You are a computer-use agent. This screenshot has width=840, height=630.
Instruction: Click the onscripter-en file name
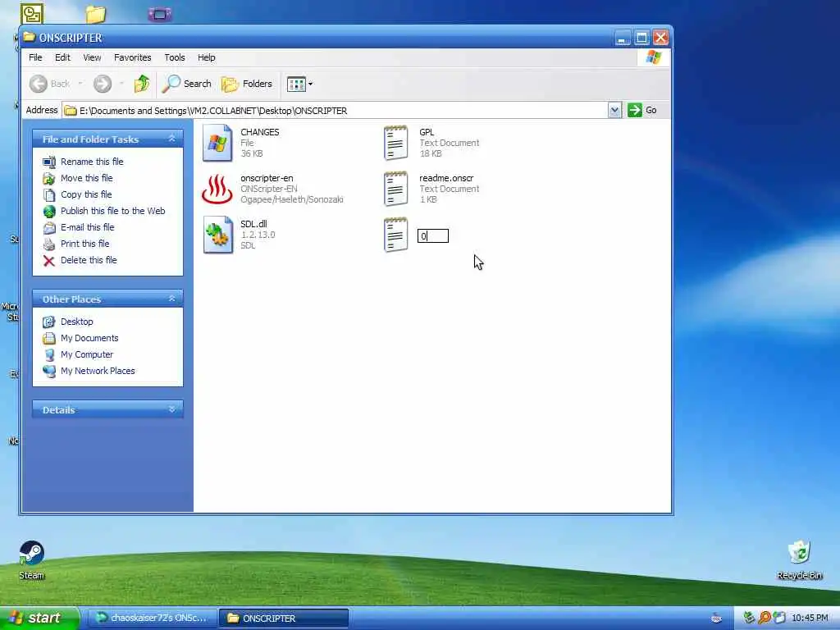(x=267, y=178)
